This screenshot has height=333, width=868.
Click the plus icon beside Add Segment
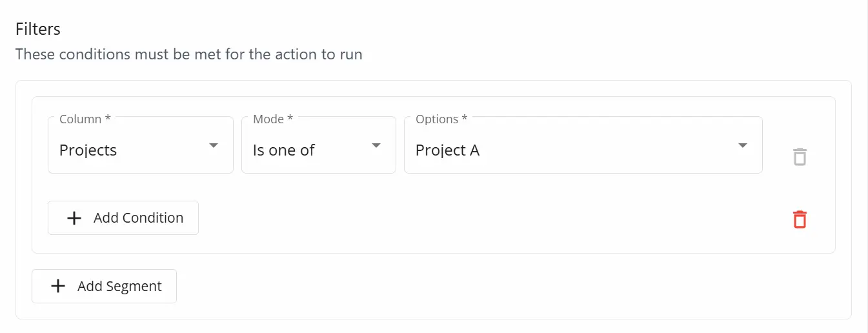58,286
